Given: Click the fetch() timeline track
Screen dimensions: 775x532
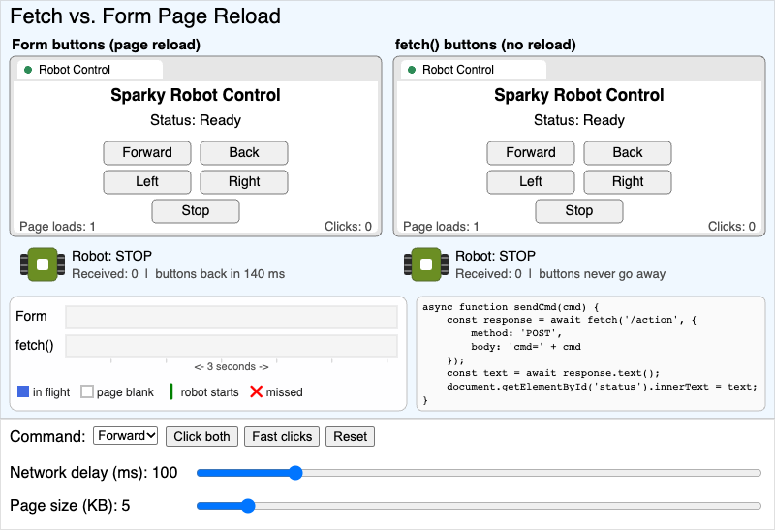Looking at the screenshot, I should [232, 346].
